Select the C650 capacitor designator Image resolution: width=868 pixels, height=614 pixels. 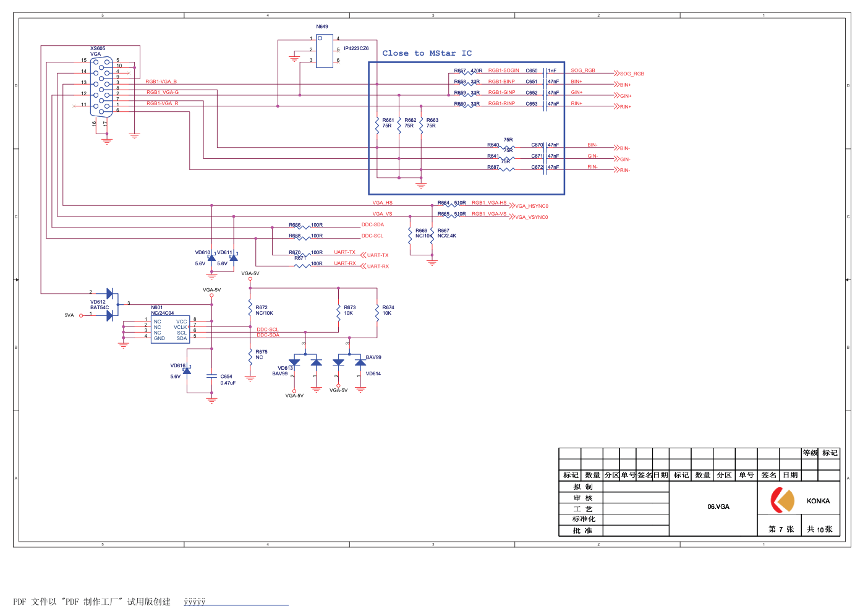(532, 70)
